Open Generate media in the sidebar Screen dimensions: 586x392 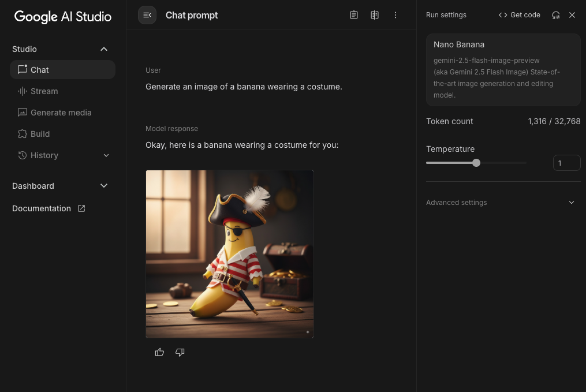click(x=61, y=113)
